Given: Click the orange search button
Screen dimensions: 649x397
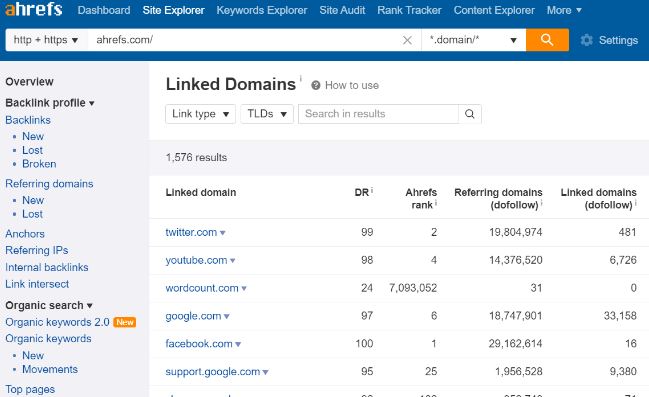Looking at the screenshot, I should 547,40.
